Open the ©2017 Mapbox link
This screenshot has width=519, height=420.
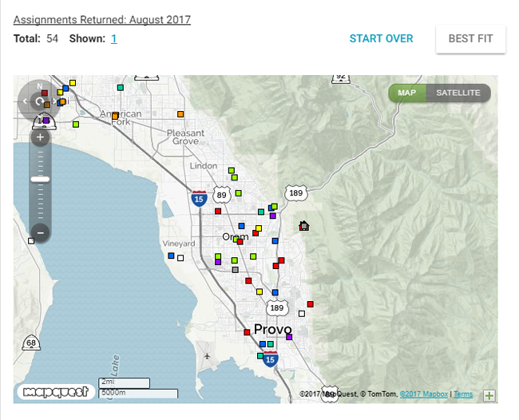tap(424, 394)
